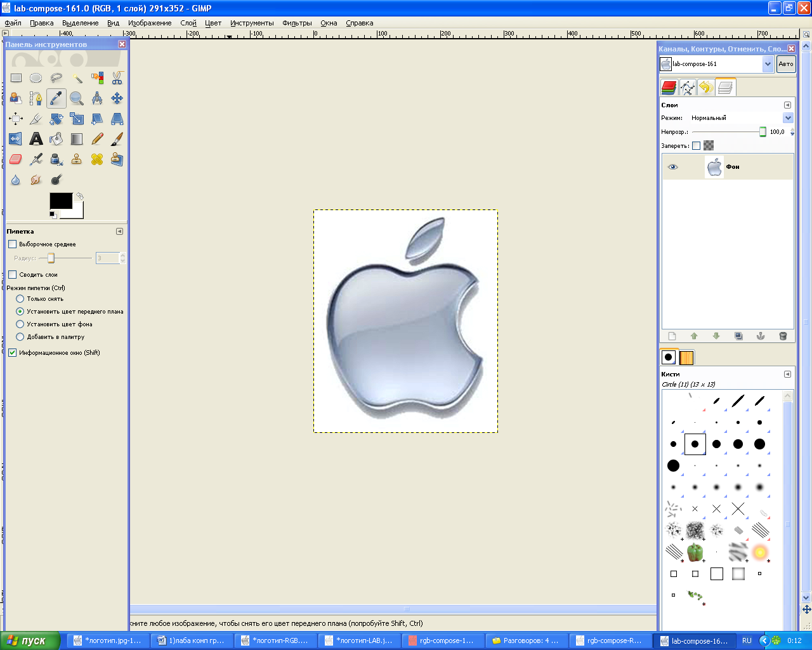Screen dimensions: 812x650
Task: Open the 'Кисти' tab configuration menu arrow
Action: pyautogui.click(x=787, y=375)
